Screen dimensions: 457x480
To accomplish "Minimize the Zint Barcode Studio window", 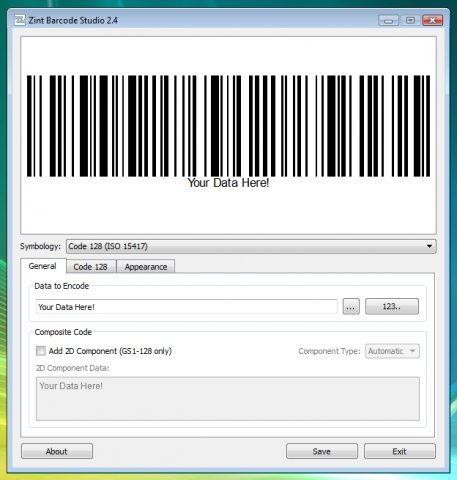I will pos(388,21).
